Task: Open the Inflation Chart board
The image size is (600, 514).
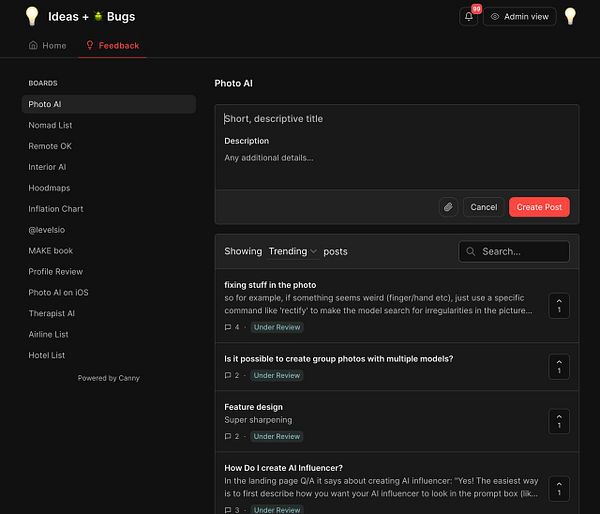Action: (x=55, y=209)
